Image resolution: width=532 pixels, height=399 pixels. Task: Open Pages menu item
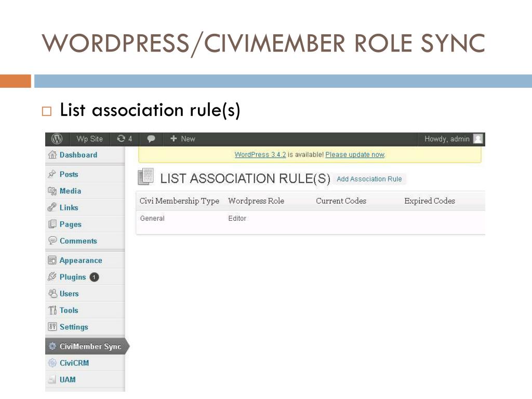click(x=71, y=224)
